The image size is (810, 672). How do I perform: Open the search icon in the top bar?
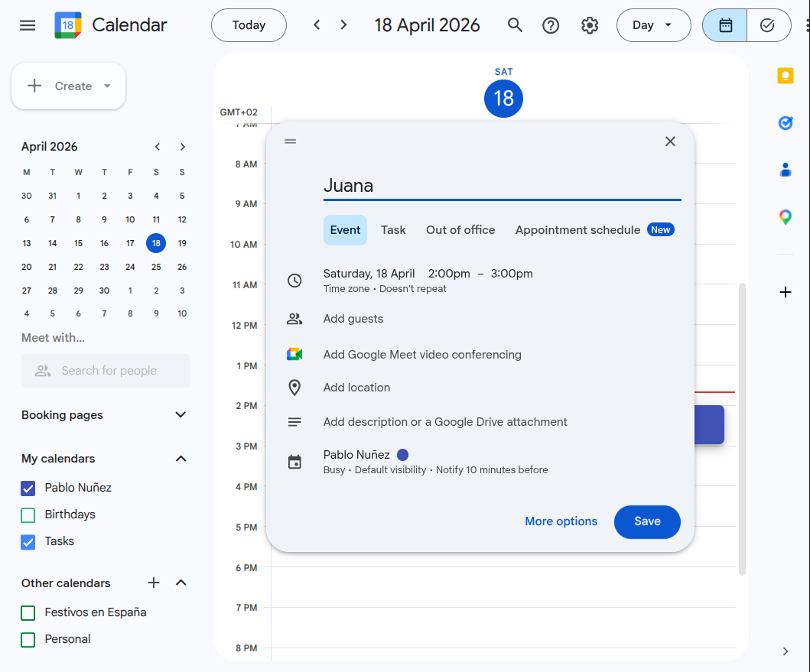coord(515,24)
